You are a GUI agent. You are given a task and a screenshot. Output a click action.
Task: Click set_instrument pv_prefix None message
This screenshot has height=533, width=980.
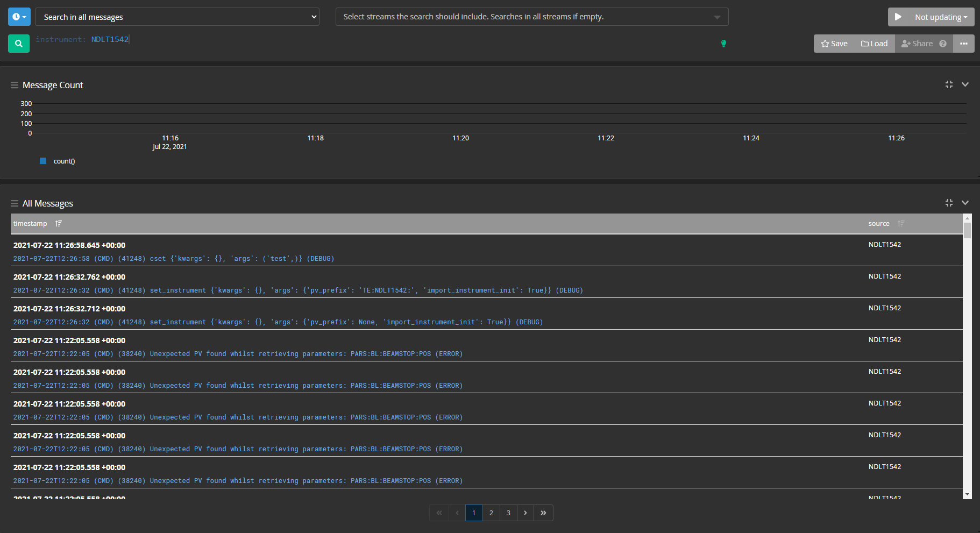[x=278, y=322]
